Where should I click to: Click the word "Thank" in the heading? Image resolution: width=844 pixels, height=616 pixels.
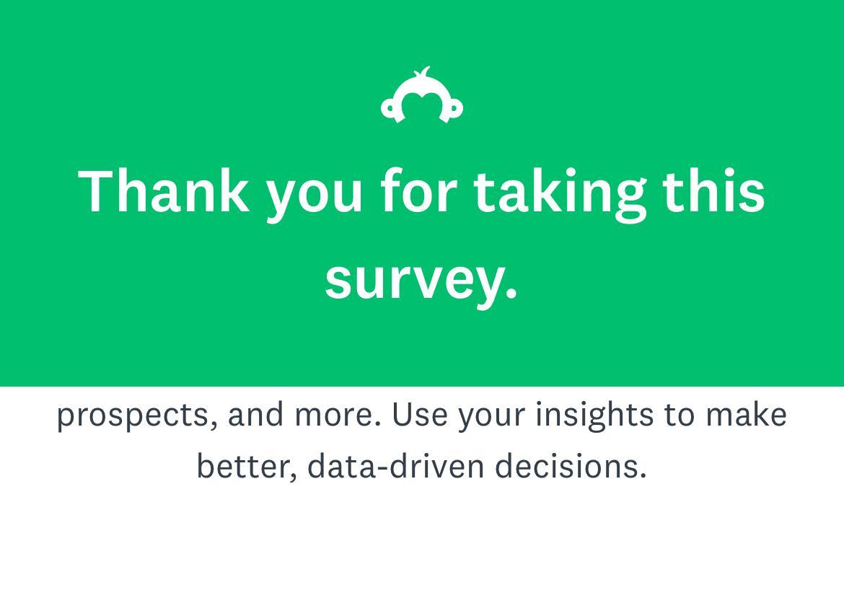[x=164, y=190]
